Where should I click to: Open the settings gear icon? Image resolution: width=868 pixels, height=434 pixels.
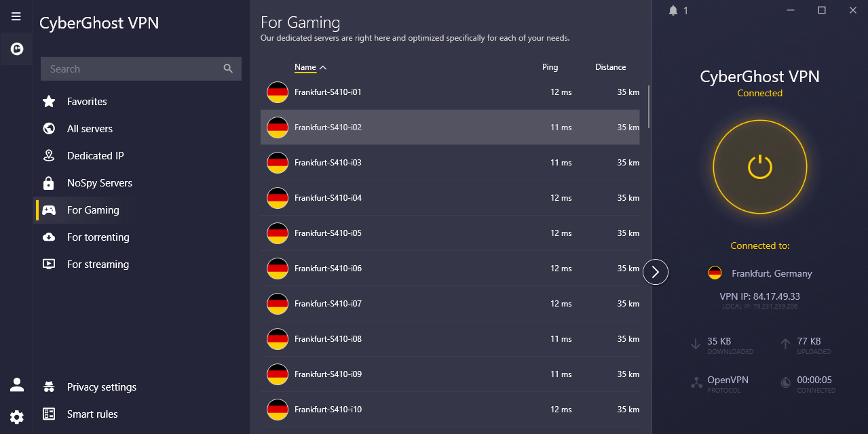point(16,417)
